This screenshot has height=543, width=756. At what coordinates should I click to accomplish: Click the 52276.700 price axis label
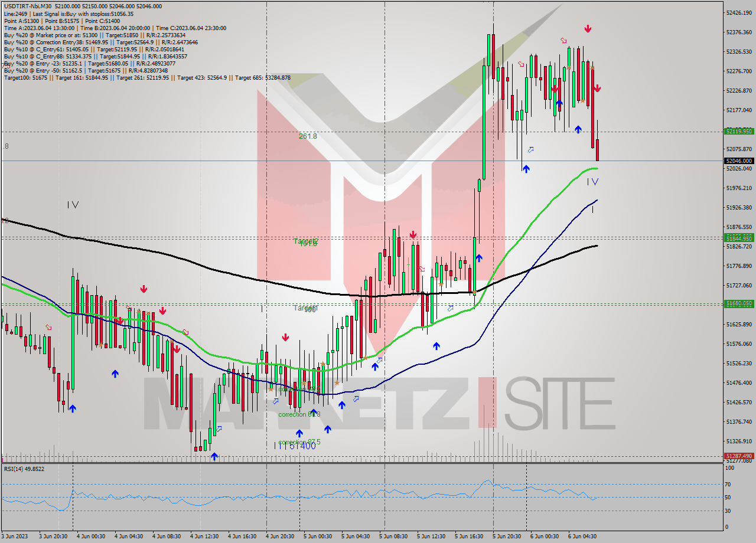click(x=738, y=71)
